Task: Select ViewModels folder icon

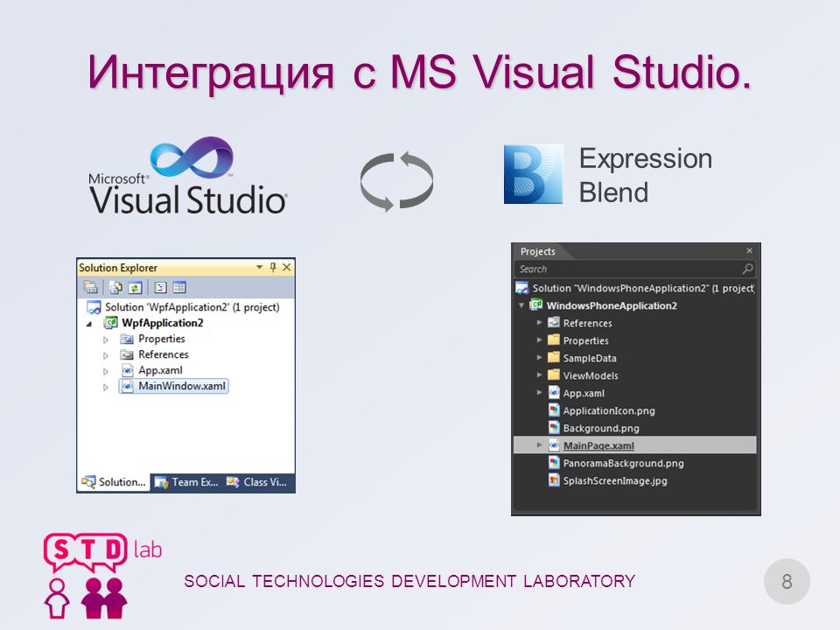Action: [x=554, y=375]
